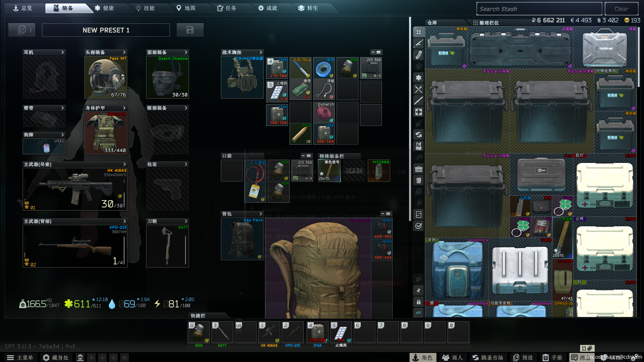This screenshot has height=362, width=644.
Task: Toggle the stacked windows icon in sidebar
Action: (419, 279)
